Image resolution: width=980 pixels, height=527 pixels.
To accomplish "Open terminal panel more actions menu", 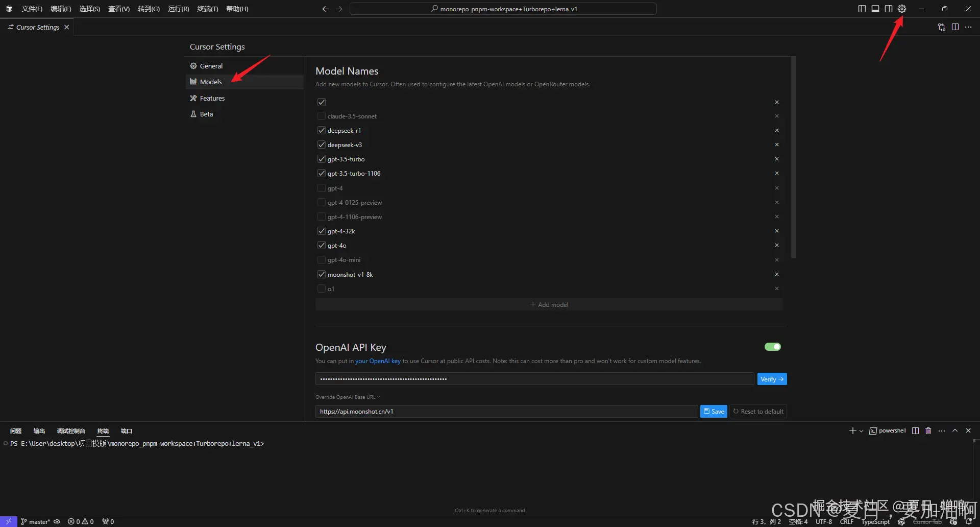I will pos(942,431).
